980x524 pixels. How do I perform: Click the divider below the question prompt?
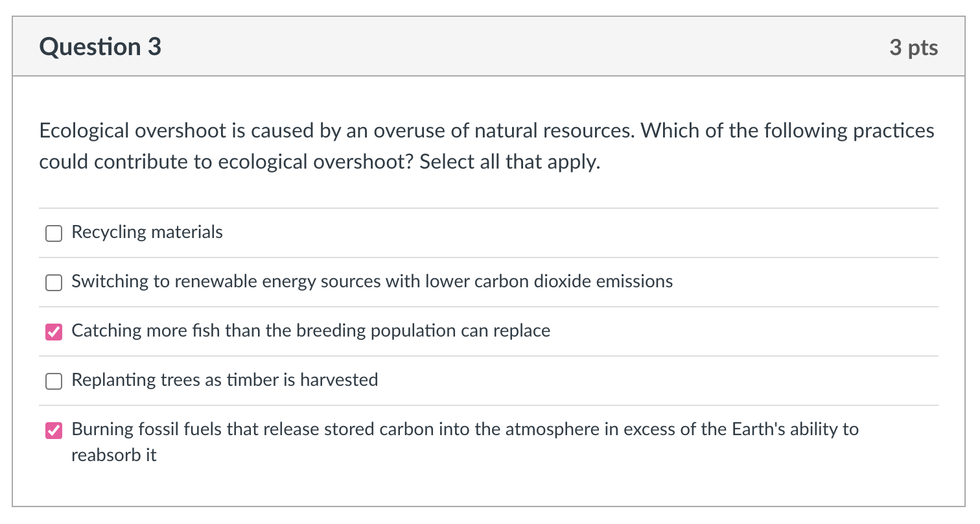tap(490, 204)
